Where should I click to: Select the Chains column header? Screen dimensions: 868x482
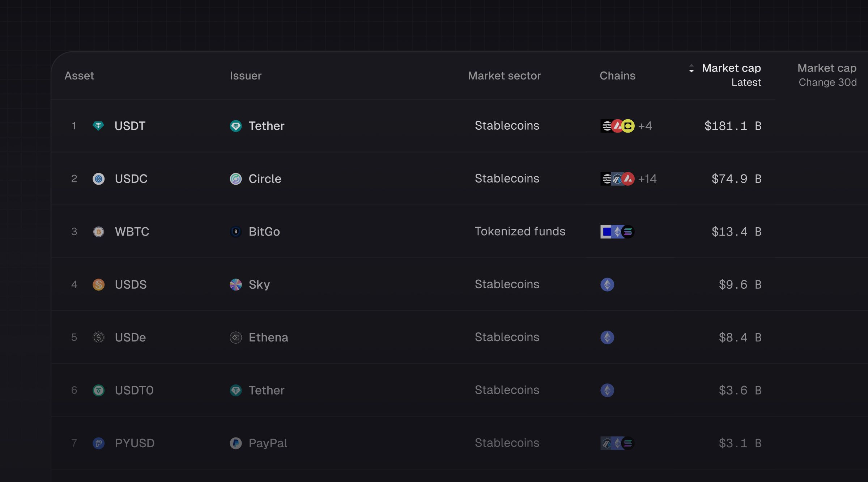(x=617, y=76)
